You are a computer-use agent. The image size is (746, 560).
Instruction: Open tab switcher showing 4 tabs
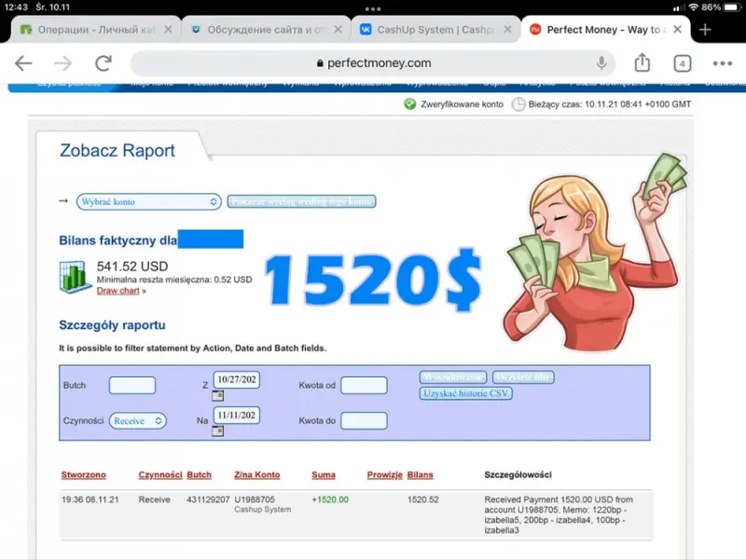[683, 63]
